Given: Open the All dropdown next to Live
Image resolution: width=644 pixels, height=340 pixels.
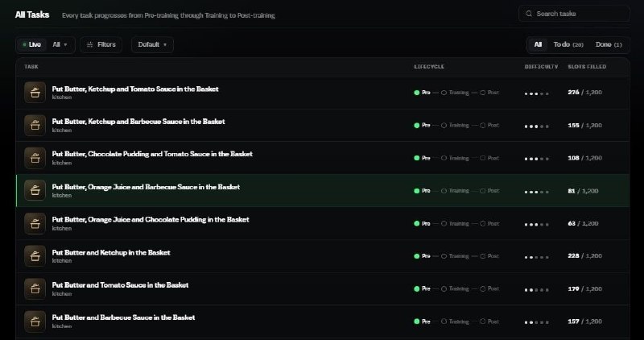Looking at the screenshot, I should [x=60, y=44].
